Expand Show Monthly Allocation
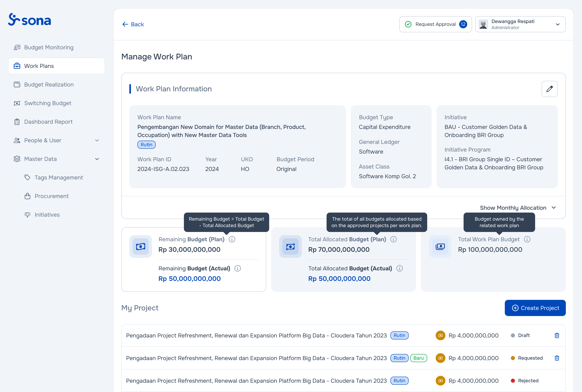The width and height of the screenshot is (582, 392). (x=518, y=208)
